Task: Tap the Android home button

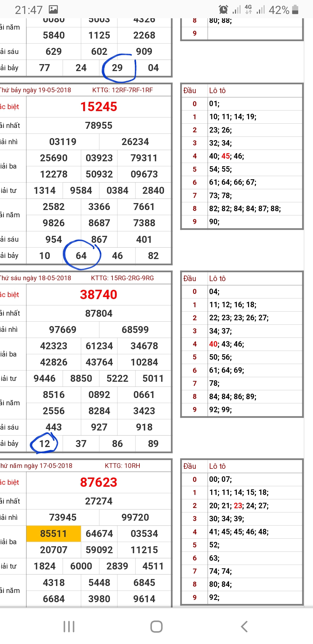Action: coord(156,627)
